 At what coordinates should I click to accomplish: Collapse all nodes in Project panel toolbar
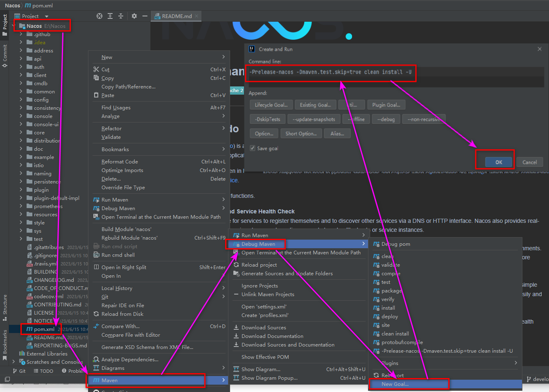(x=121, y=16)
